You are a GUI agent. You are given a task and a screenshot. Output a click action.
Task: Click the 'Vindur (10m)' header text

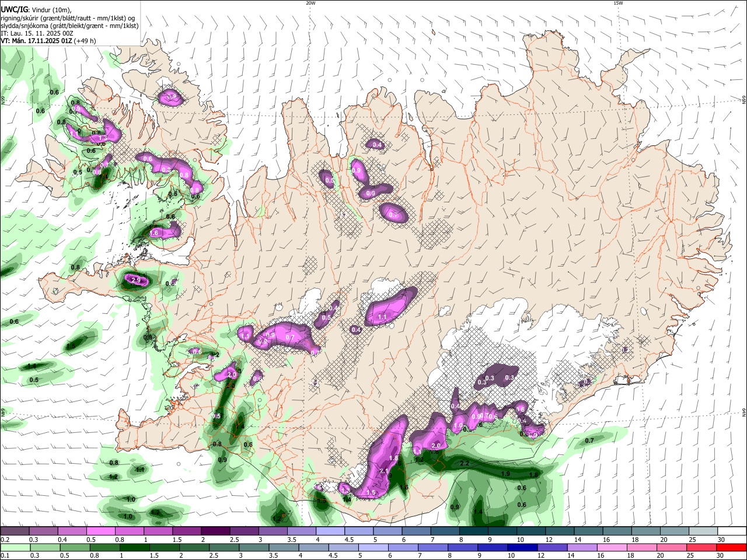(51, 10)
